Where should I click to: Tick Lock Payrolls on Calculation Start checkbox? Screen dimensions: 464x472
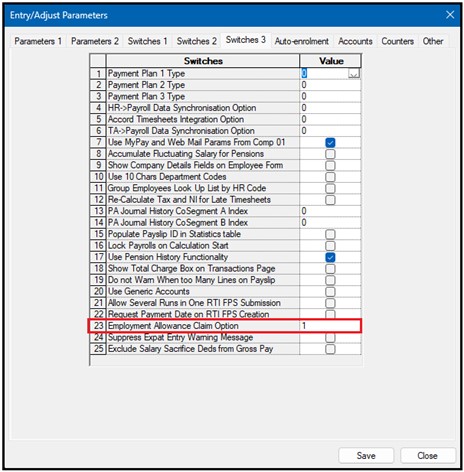[330, 246]
